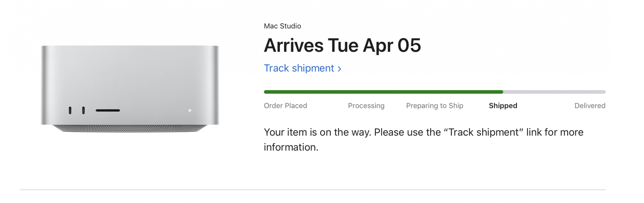Viewport: 644px width, 203px height.
Task: Click the SD card slot on Mac Studio
Action: point(108,110)
